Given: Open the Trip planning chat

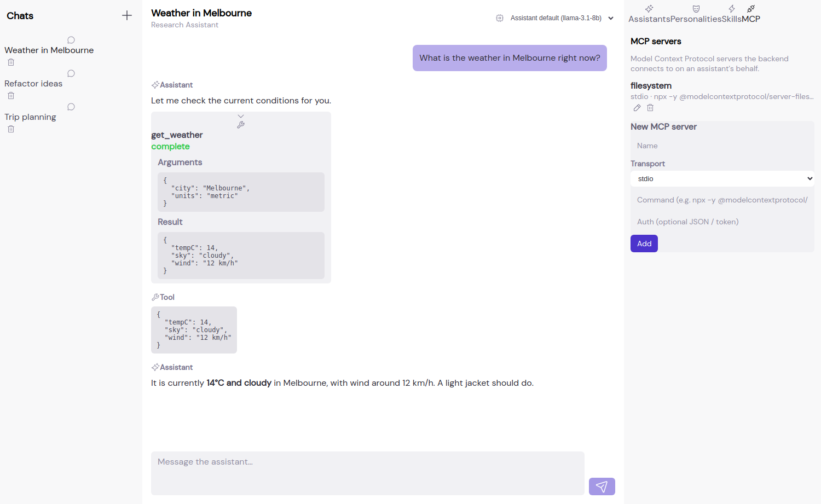Looking at the screenshot, I should pos(30,117).
